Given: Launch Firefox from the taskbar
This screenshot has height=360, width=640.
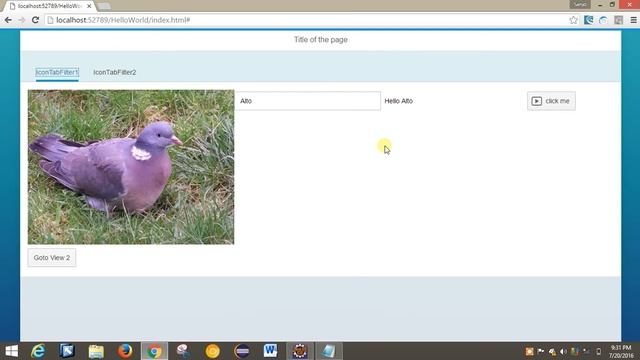Looking at the screenshot, I should (x=125, y=351).
